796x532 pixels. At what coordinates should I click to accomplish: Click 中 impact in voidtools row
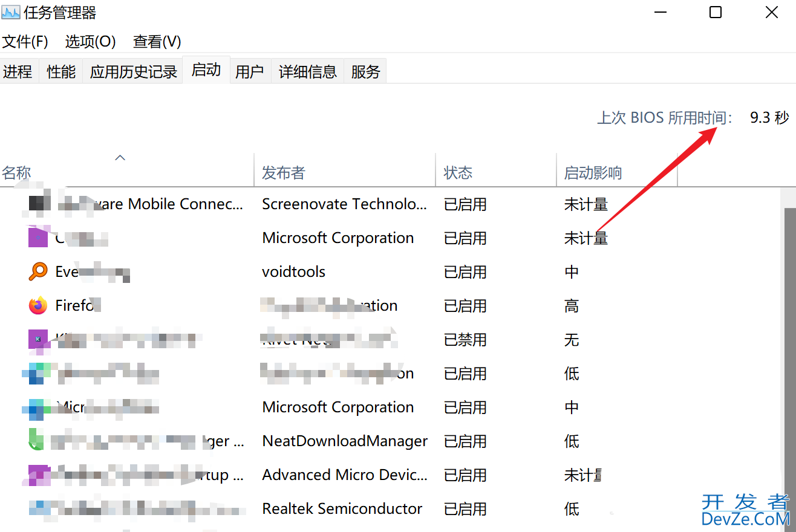[572, 272]
